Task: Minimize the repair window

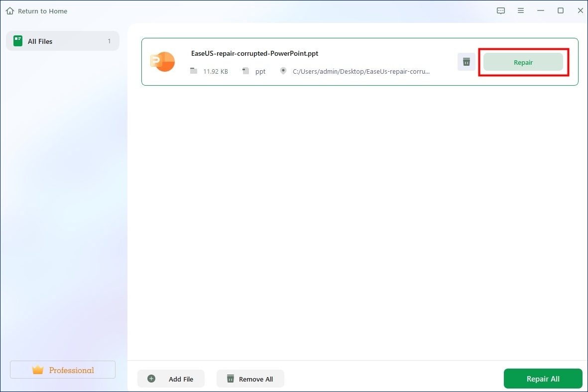Action: click(540, 10)
